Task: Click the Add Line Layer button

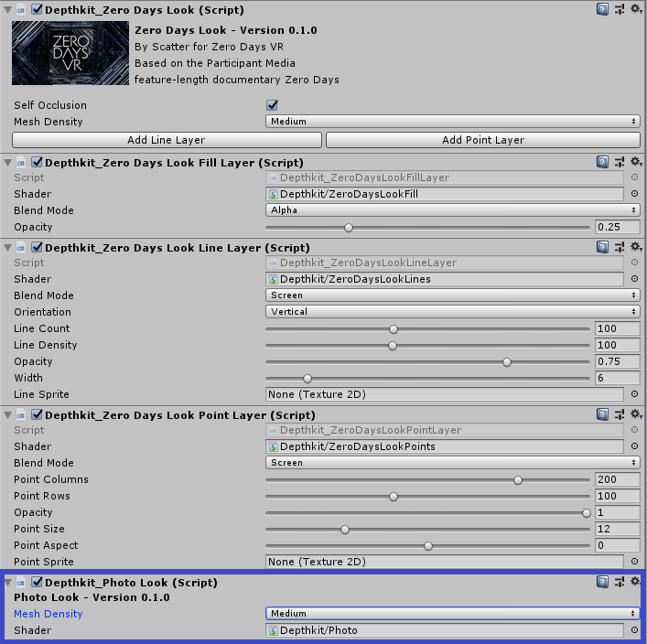Action: click(166, 140)
